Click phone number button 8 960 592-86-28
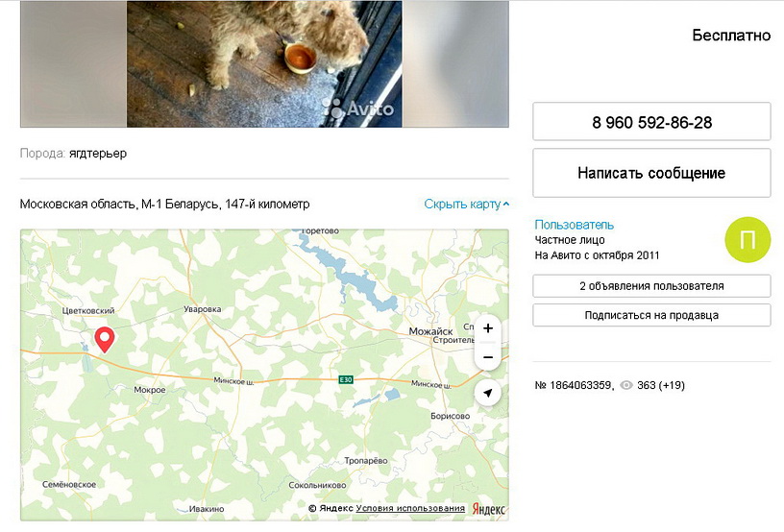Screen dimensions: 784x532 pyautogui.click(x=651, y=123)
